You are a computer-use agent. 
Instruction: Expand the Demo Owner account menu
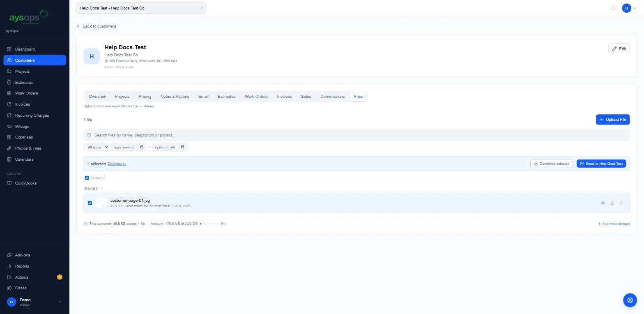(34, 302)
